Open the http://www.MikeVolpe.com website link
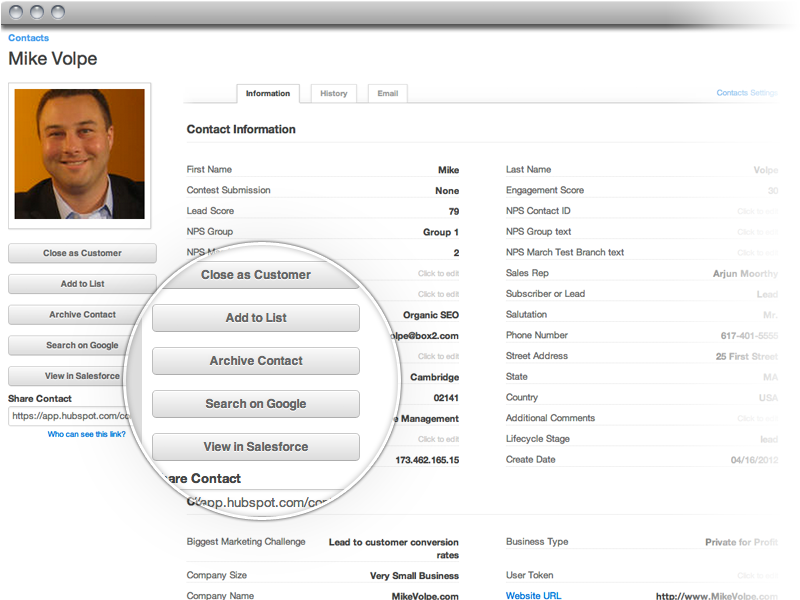800x600 pixels. (x=719, y=596)
